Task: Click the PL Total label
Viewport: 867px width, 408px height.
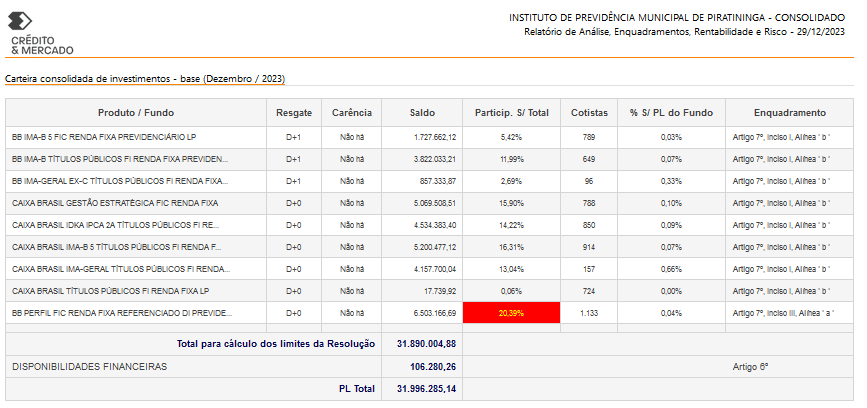Action: click(x=357, y=389)
